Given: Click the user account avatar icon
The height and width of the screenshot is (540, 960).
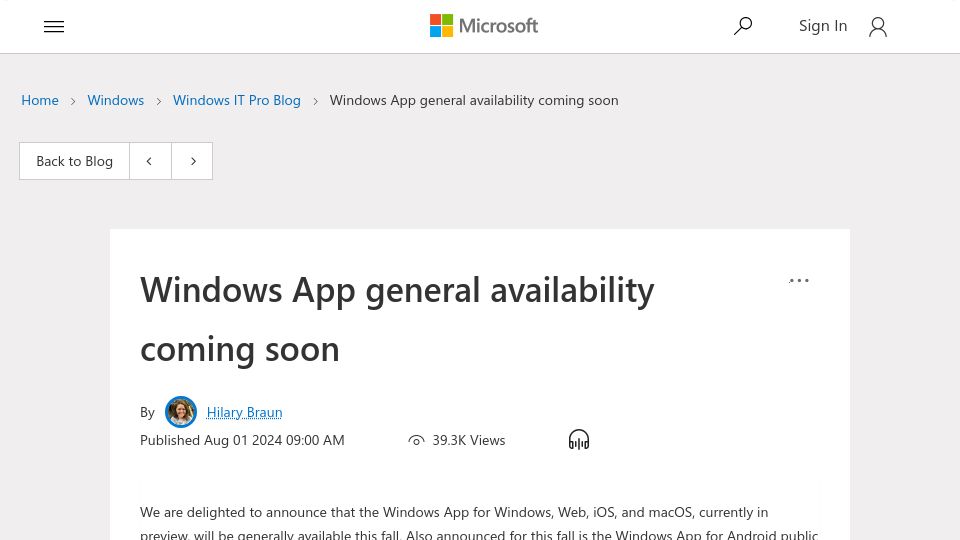Looking at the screenshot, I should tap(878, 26).
